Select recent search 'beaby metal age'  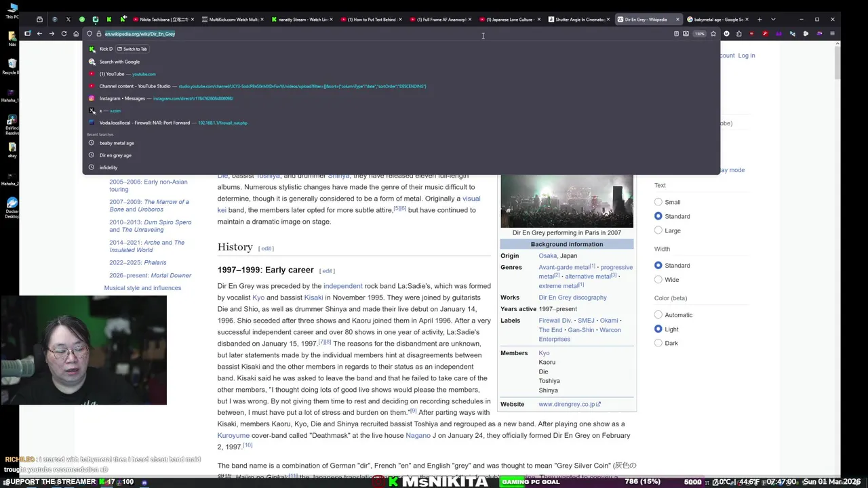[x=400, y=143]
